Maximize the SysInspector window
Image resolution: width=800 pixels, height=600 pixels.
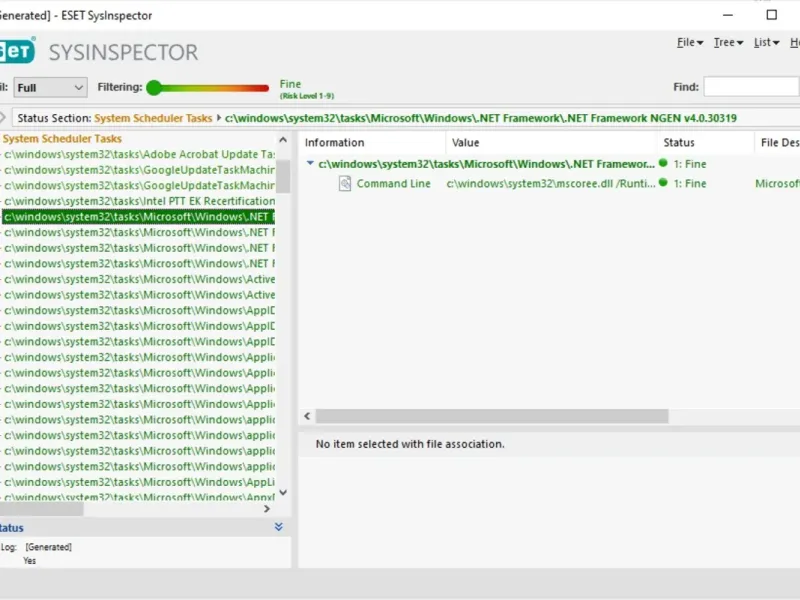pyautogui.click(x=771, y=15)
